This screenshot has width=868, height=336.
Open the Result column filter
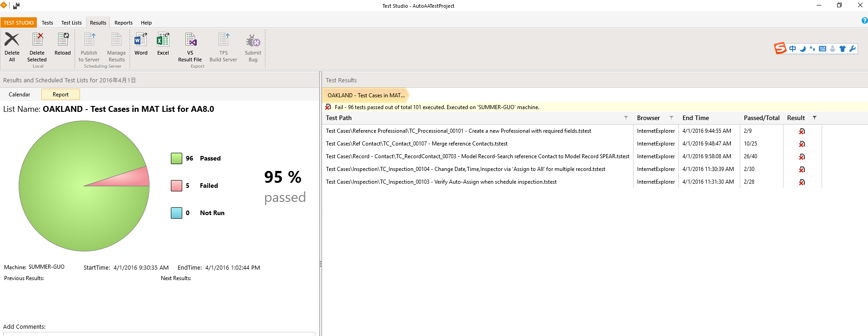coord(814,118)
